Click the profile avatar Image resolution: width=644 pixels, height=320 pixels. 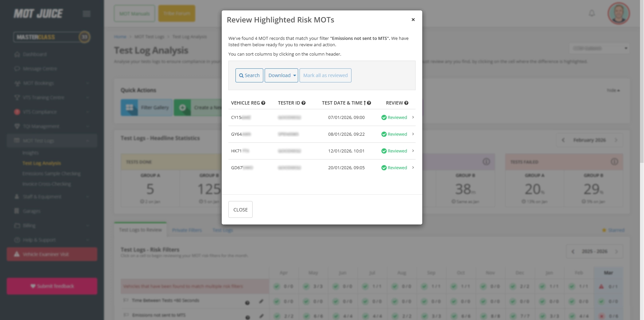point(618,13)
